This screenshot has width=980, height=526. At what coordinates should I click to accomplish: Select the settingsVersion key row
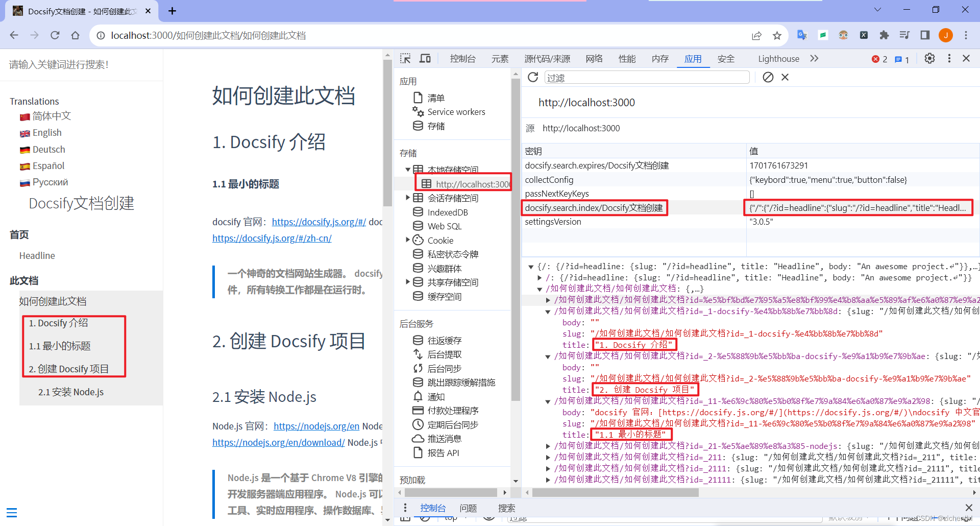[750, 222]
